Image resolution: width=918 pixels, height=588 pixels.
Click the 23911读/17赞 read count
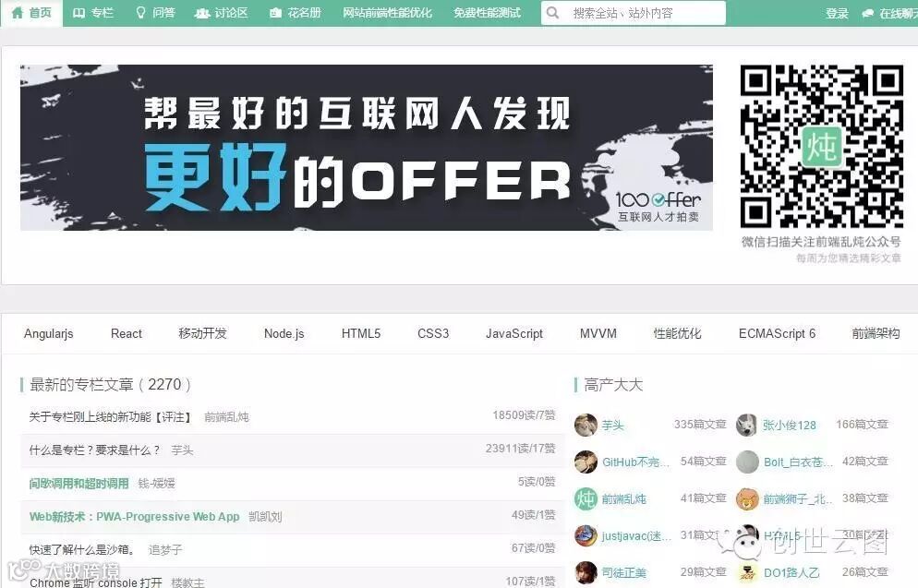(520, 449)
